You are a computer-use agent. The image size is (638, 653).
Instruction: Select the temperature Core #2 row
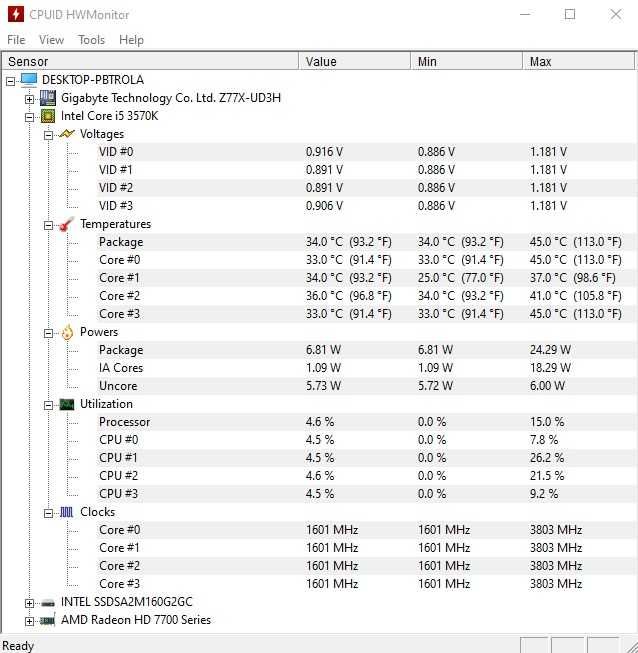coord(366,296)
